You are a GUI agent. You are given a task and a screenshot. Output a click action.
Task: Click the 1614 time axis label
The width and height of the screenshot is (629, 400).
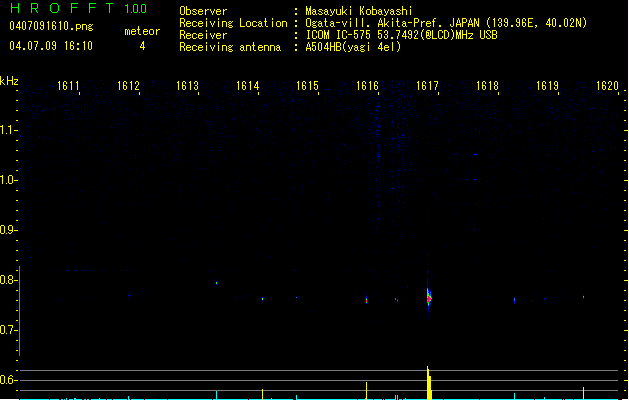pyautogui.click(x=248, y=86)
